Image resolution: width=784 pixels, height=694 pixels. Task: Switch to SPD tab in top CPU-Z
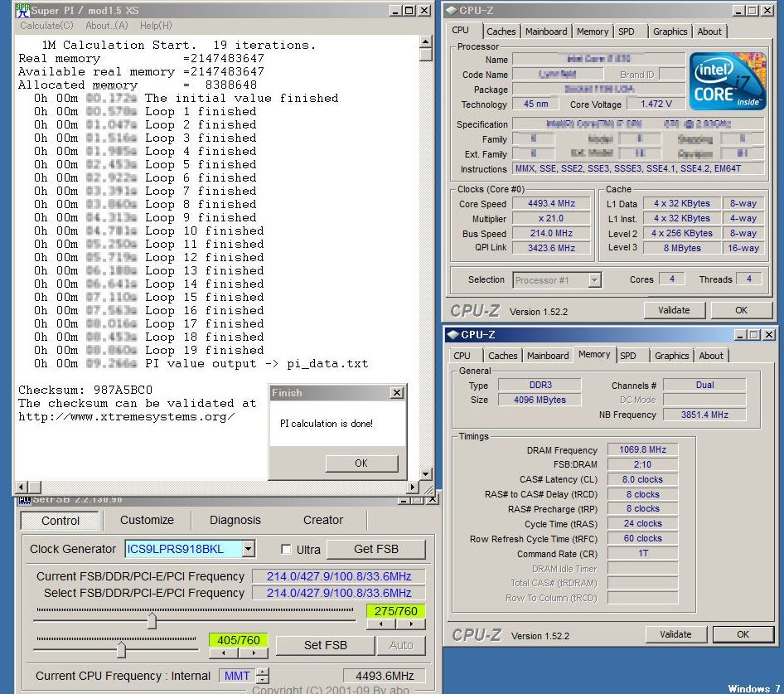coord(626,32)
